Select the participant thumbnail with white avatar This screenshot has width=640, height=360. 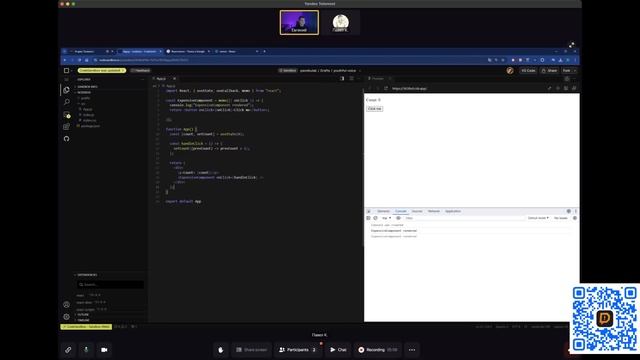click(340, 22)
